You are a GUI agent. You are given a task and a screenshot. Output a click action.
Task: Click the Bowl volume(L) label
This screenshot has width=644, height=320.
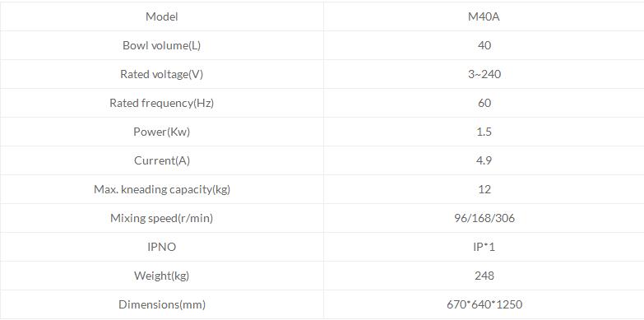coord(162,45)
